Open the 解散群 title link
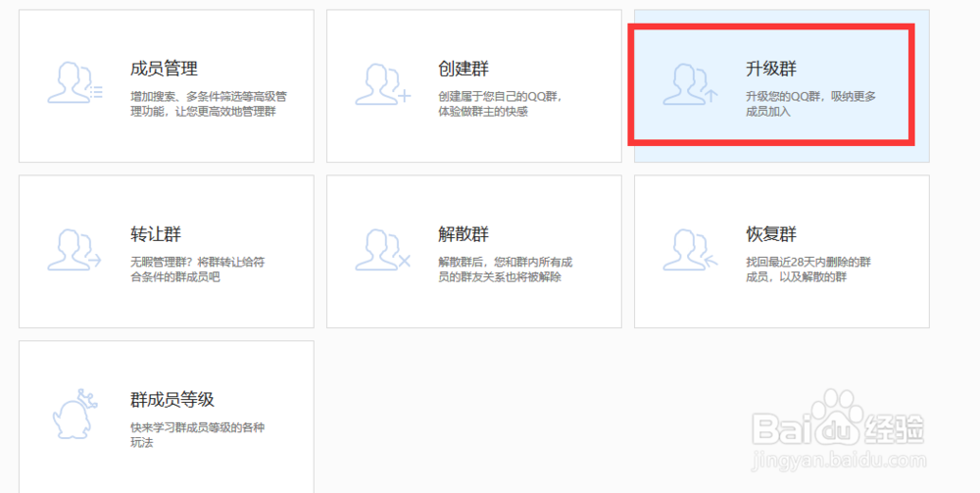The width and height of the screenshot is (980, 493). 464,234
